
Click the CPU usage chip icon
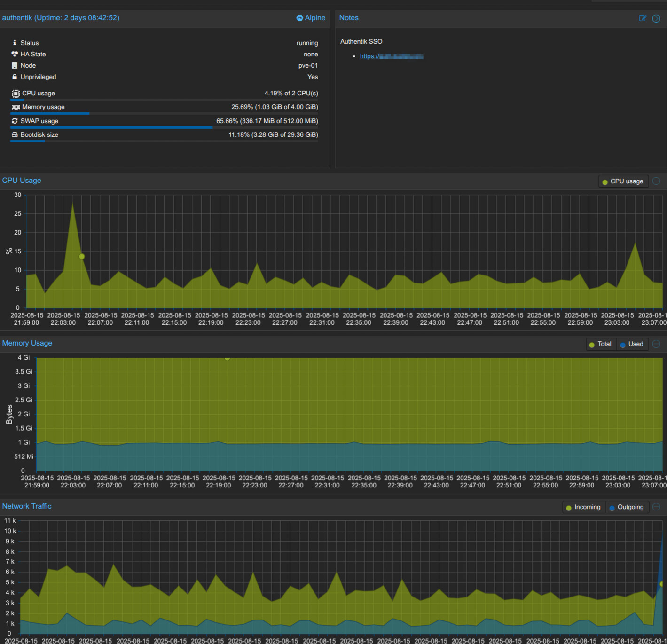pos(16,94)
